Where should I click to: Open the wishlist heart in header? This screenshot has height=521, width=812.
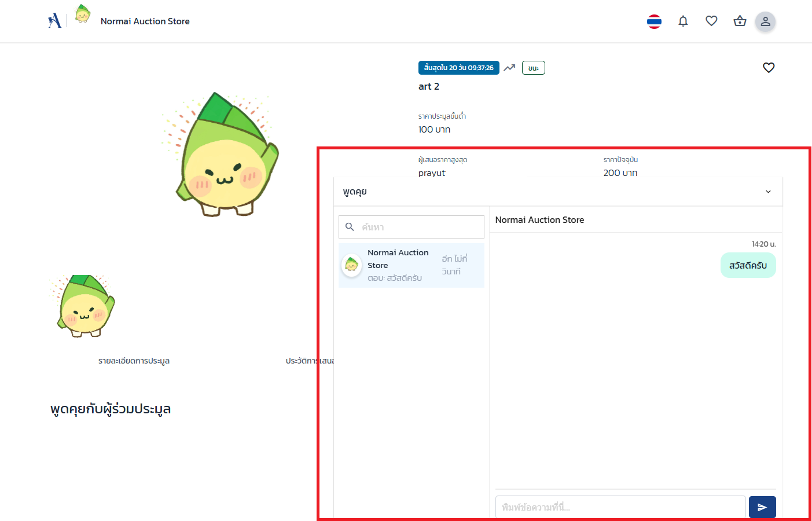tap(711, 21)
